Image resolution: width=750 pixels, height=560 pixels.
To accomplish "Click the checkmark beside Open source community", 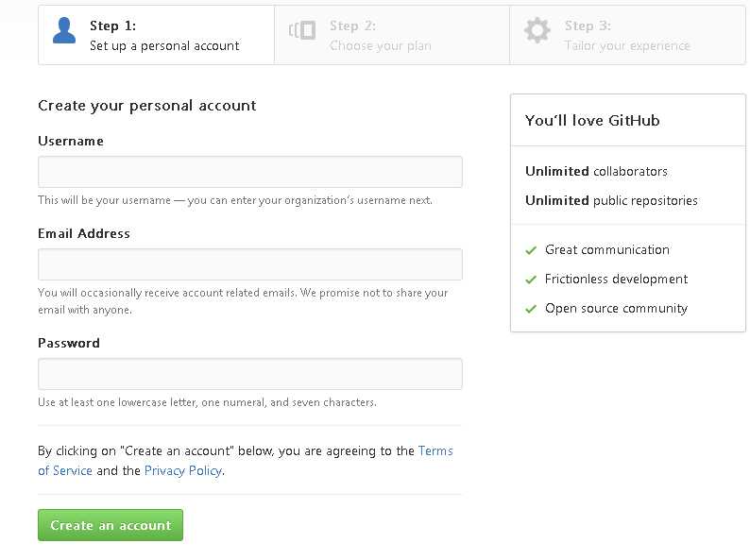I will 531,309.
